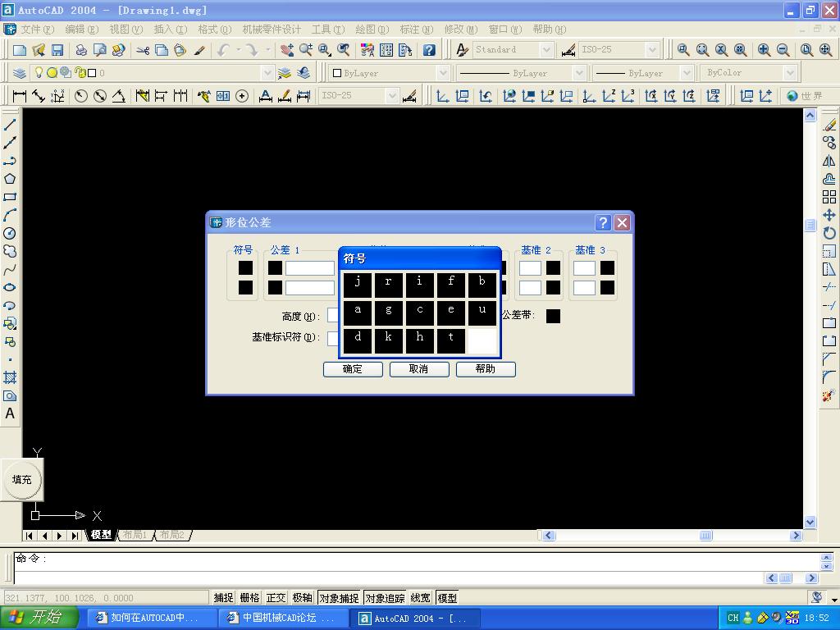Image resolution: width=840 pixels, height=630 pixels.
Task: Click the Print icon
Action: click(x=81, y=50)
